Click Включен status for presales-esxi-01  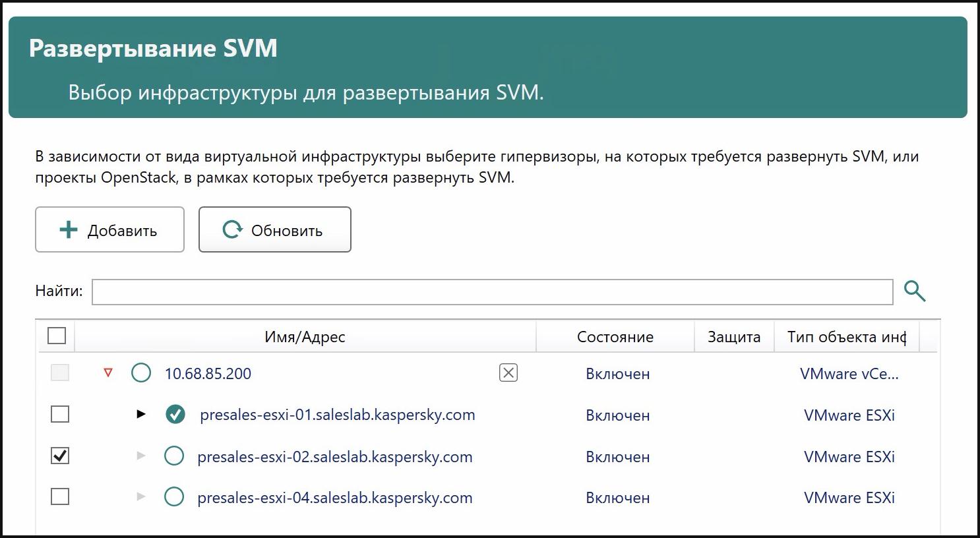[x=618, y=415]
